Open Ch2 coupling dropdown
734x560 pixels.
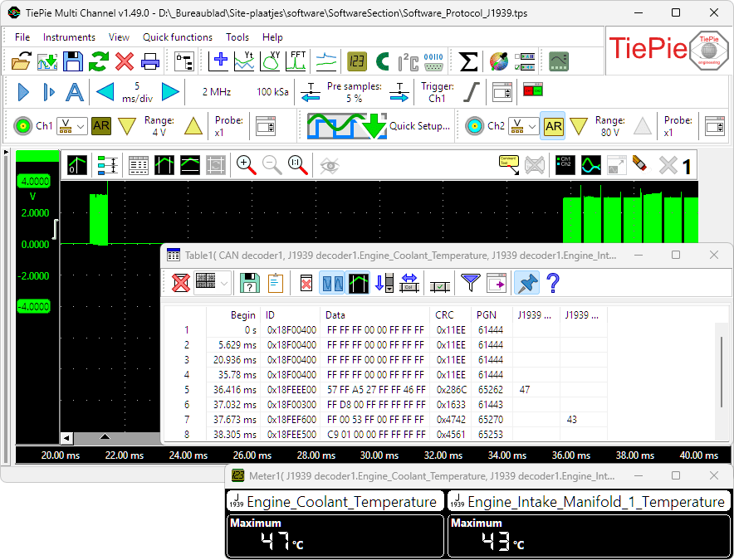pos(524,126)
